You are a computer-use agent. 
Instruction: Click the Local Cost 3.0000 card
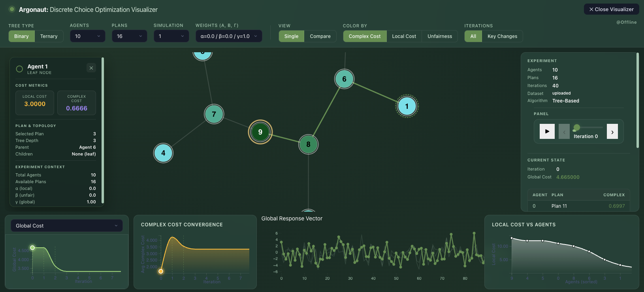pos(35,103)
